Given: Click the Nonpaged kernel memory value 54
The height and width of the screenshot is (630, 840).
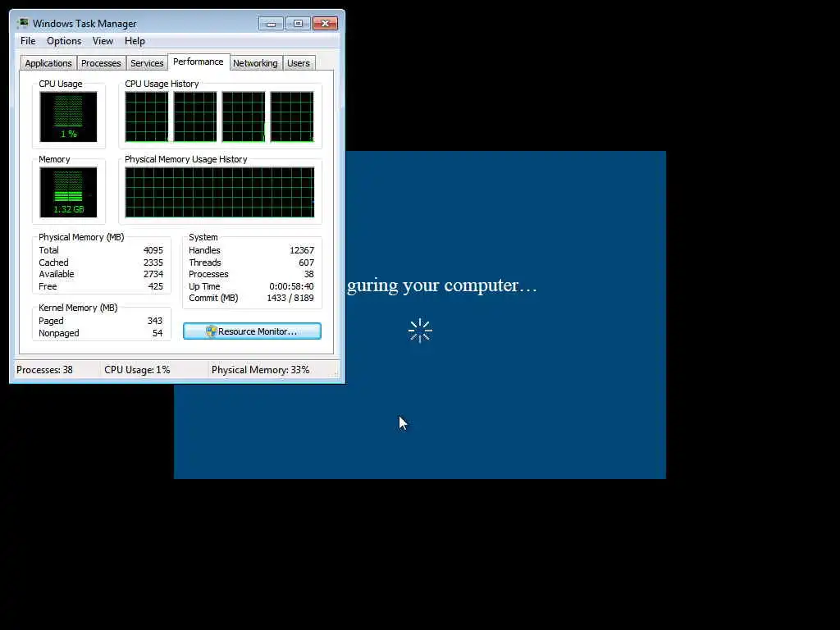Looking at the screenshot, I should [x=157, y=333].
